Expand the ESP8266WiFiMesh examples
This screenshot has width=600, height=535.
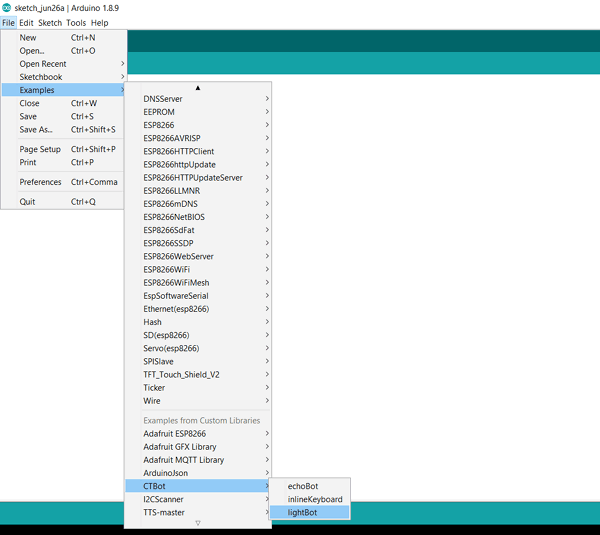point(198,282)
